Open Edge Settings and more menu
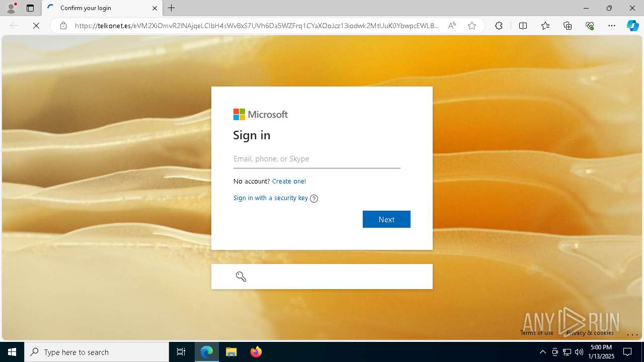Viewport: 644px width, 362px height. click(x=612, y=26)
